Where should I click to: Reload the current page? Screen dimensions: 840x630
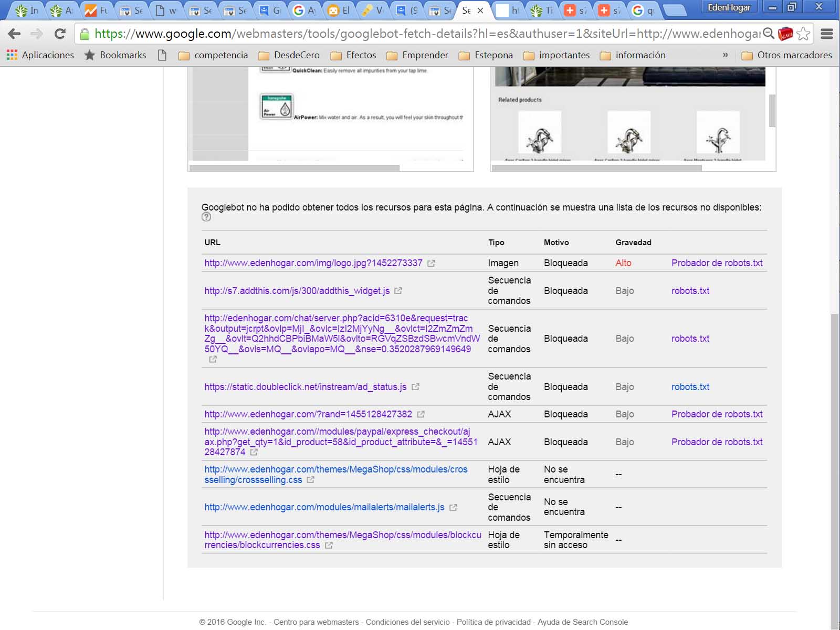(60, 34)
